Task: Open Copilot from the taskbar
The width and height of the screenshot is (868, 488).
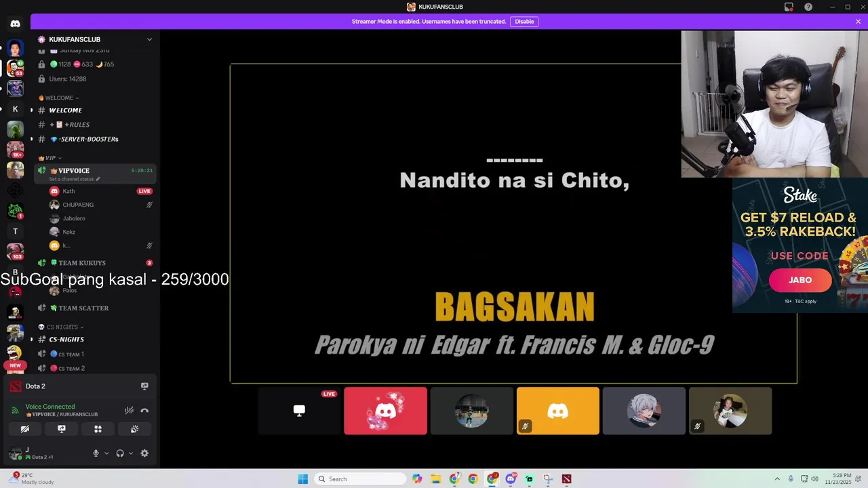Action: [x=417, y=479]
